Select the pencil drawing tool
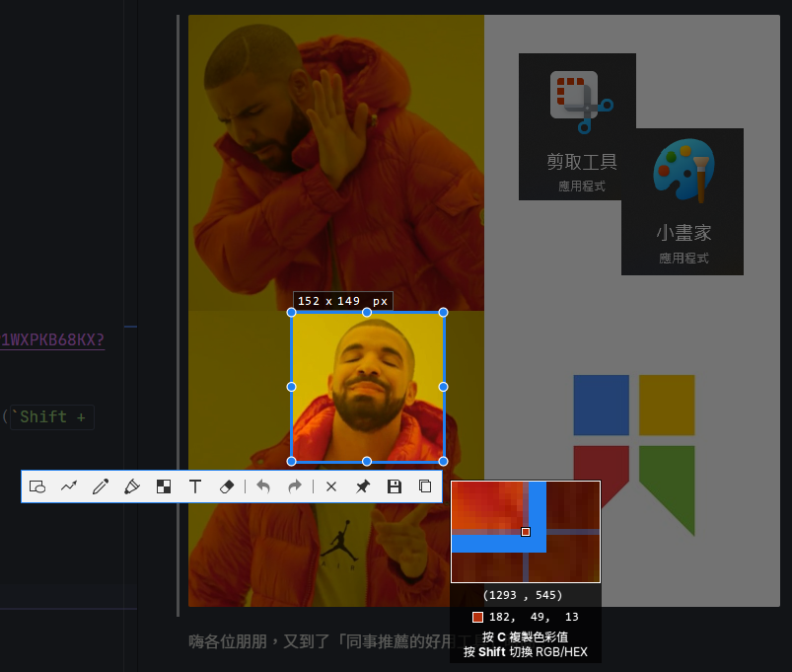 [x=101, y=486]
